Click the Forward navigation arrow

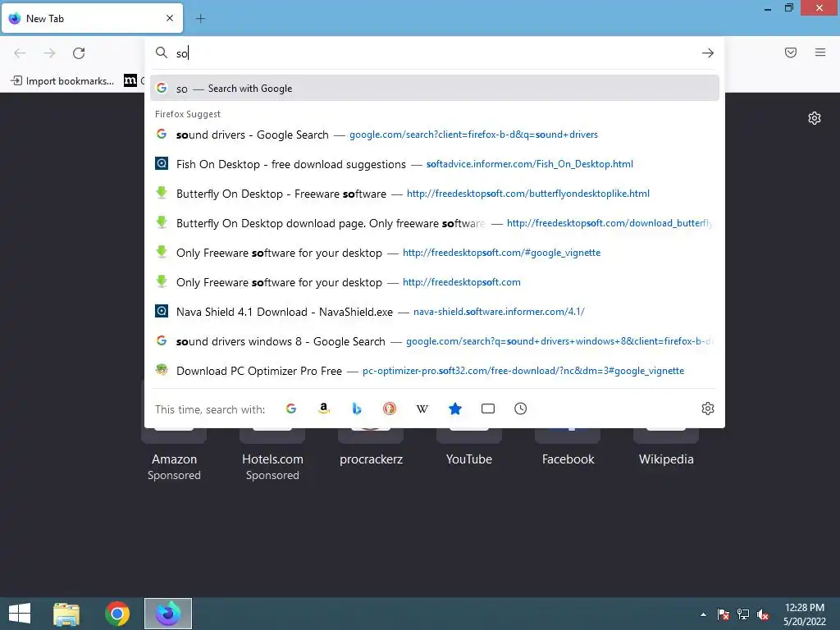(49, 53)
